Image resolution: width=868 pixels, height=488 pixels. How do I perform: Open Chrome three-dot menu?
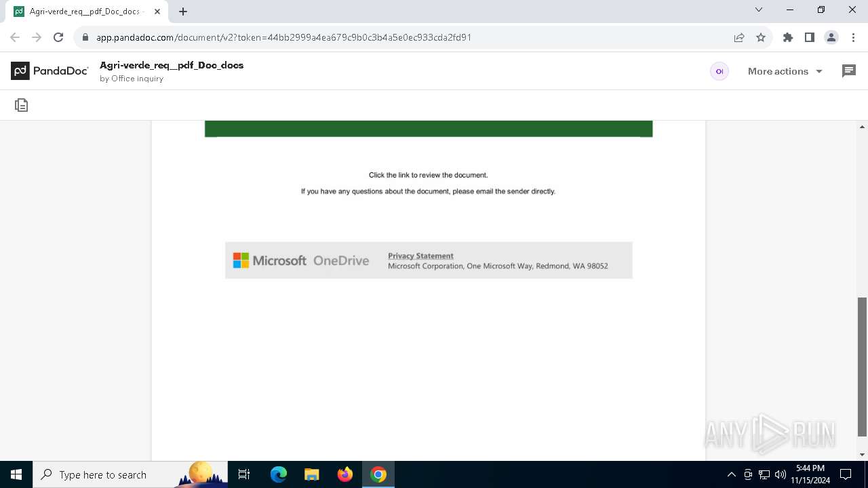[x=853, y=37]
